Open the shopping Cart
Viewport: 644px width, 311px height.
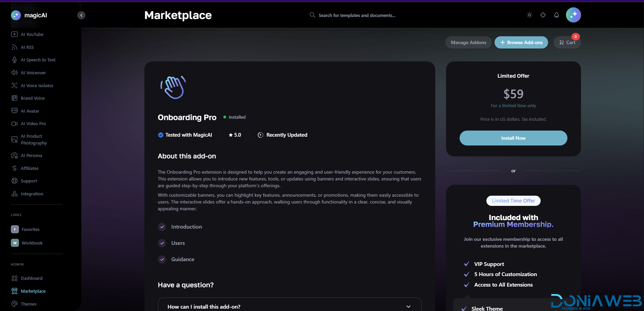[x=567, y=42]
